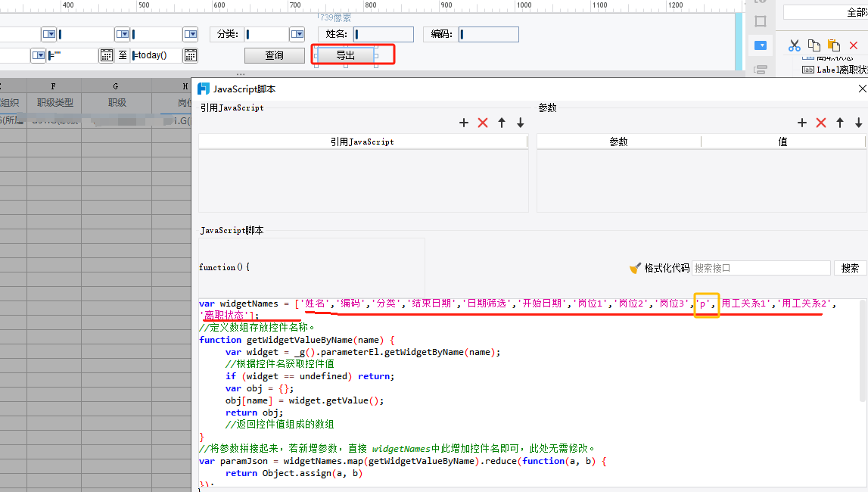The image size is (868, 492).
Task: Copy the selected widget in widget tree toolbar
Action: pos(814,45)
